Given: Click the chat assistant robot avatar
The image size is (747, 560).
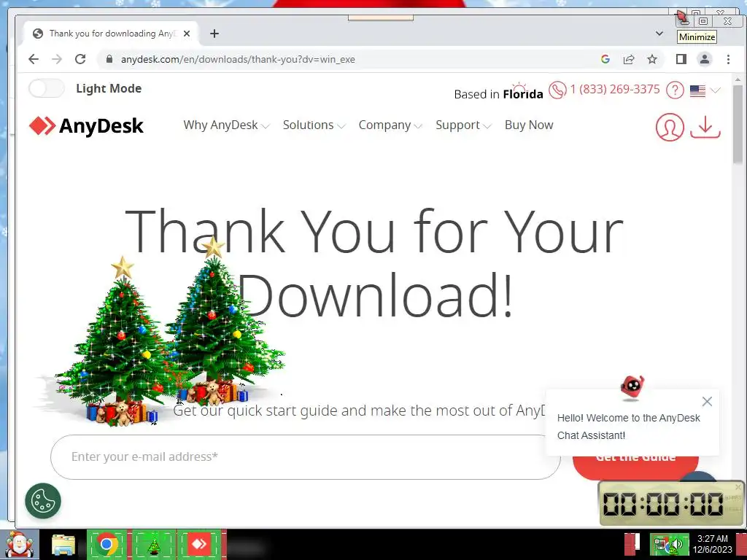Looking at the screenshot, I should [632, 388].
